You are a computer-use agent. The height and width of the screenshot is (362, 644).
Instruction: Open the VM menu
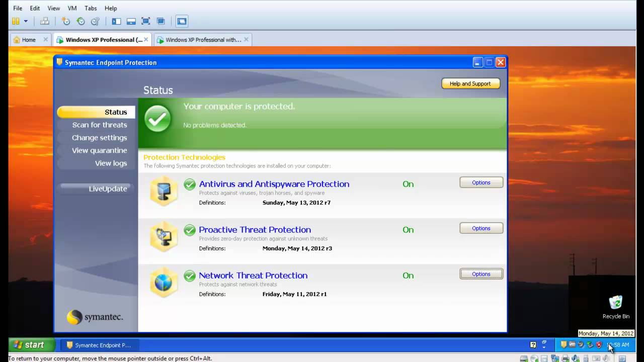tap(72, 8)
